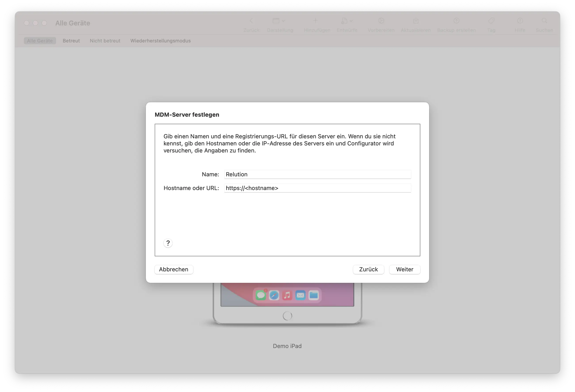Image resolution: width=575 pixels, height=392 pixels.
Task: Edit the Name field showing Relution
Action: click(x=317, y=174)
